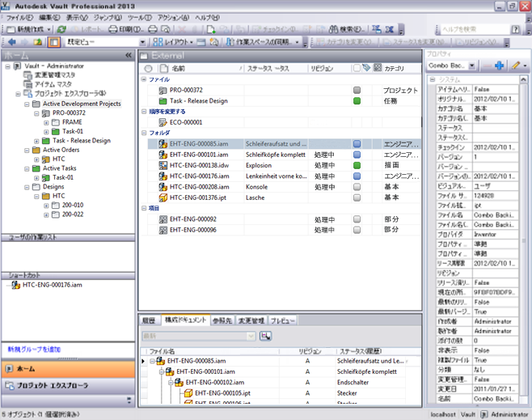532x420 pixels.
Task: Open the アクション(A) menu
Action: [x=173, y=17]
